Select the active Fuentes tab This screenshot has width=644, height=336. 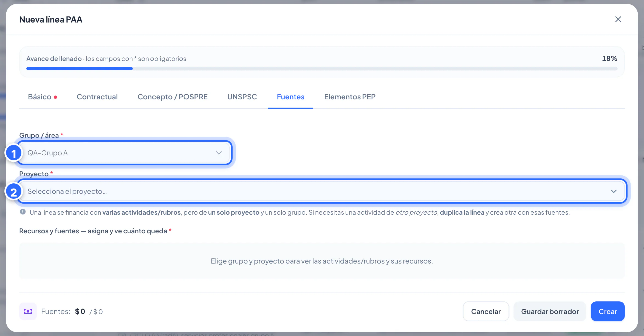(290, 97)
